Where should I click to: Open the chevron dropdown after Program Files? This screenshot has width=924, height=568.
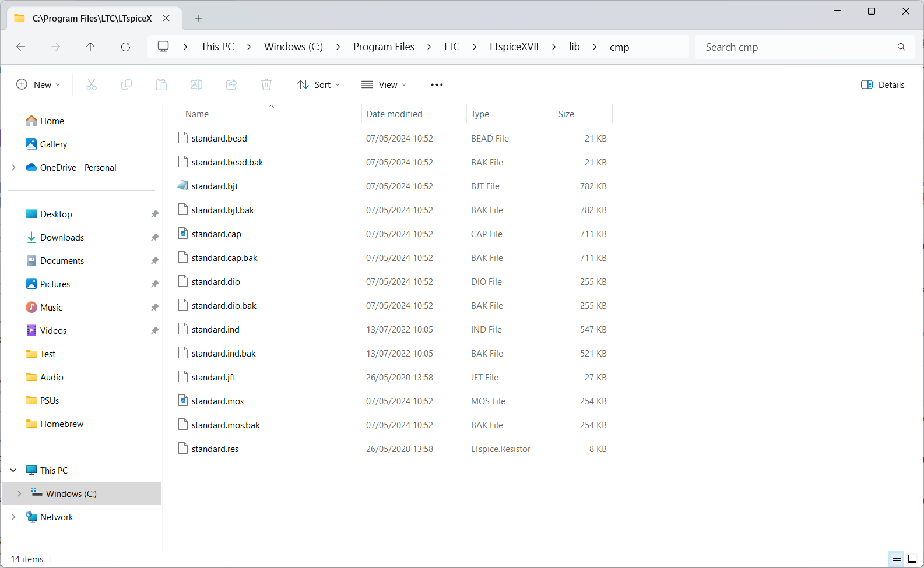point(430,47)
